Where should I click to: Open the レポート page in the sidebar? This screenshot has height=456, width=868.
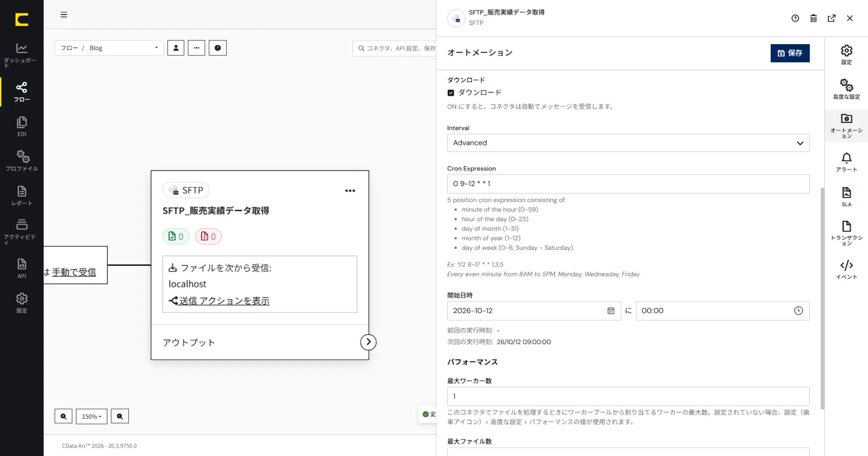[22, 195]
